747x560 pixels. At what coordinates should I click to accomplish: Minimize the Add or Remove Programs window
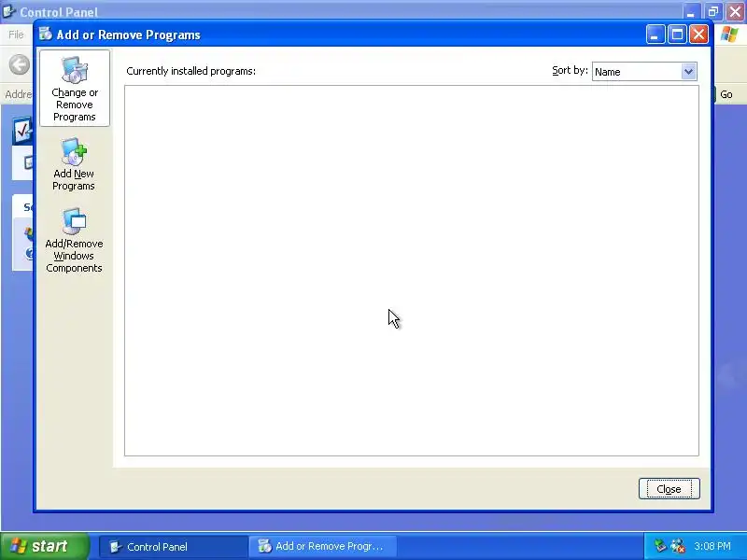(655, 35)
